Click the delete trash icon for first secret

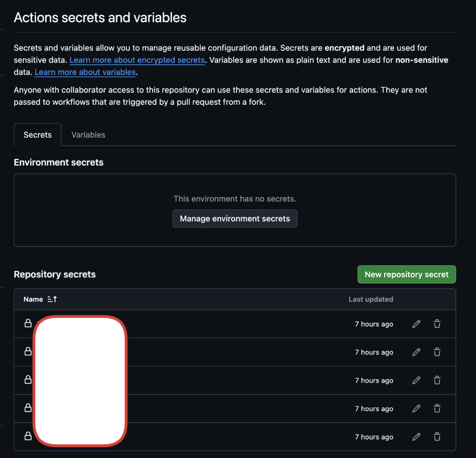coord(437,324)
